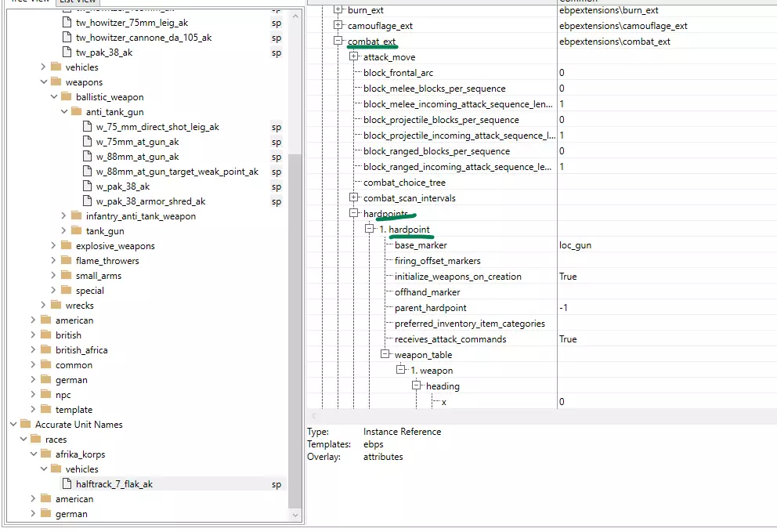The height and width of the screenshot is (532, 777).
Task: Click the ebpextensions\combat_ext value
Action: [x=614, y=42]
